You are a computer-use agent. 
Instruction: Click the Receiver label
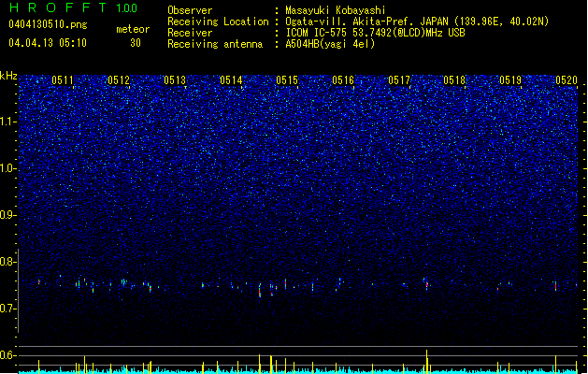click(190, 33)
